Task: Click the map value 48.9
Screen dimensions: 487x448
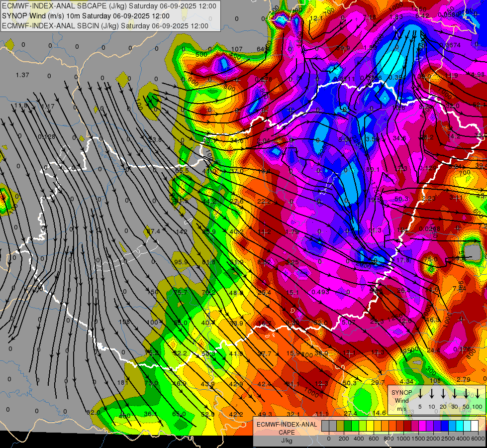Action: tap(236, 293)
